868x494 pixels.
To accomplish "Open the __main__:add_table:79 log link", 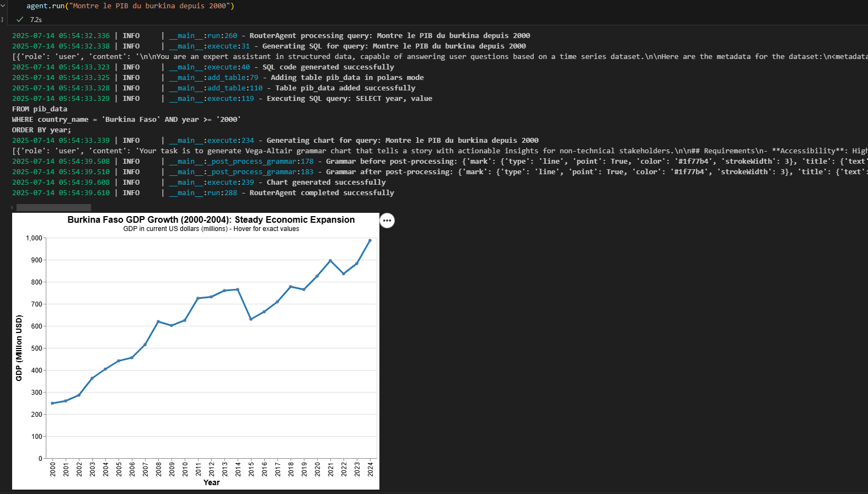I will tap(213, 78).
